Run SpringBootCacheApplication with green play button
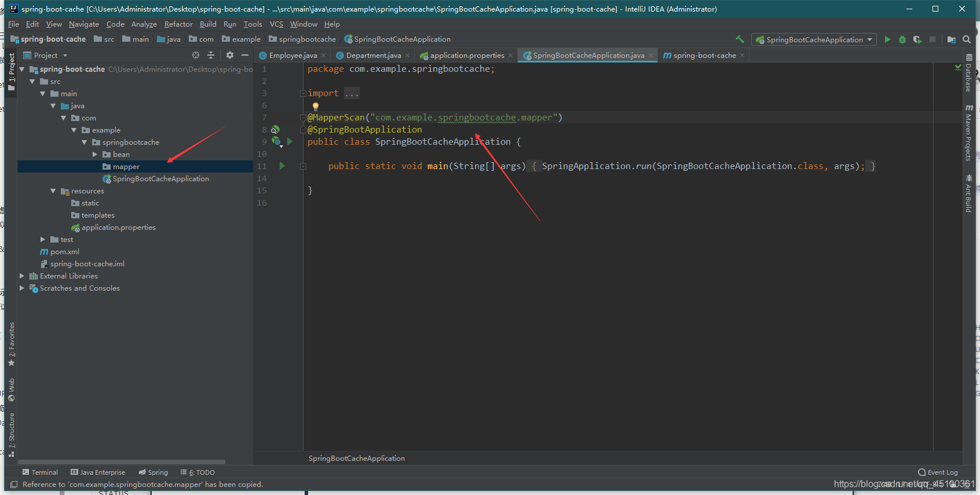Screen dimensions: 980x495 pyautogui.click(x=887, y=39)
